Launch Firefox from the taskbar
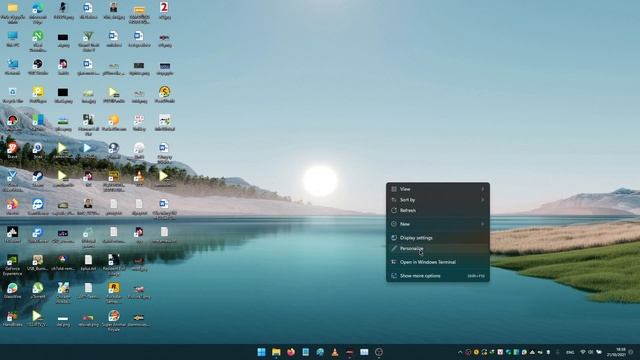This screenshot has width=640, height=360. click(291, 352)
